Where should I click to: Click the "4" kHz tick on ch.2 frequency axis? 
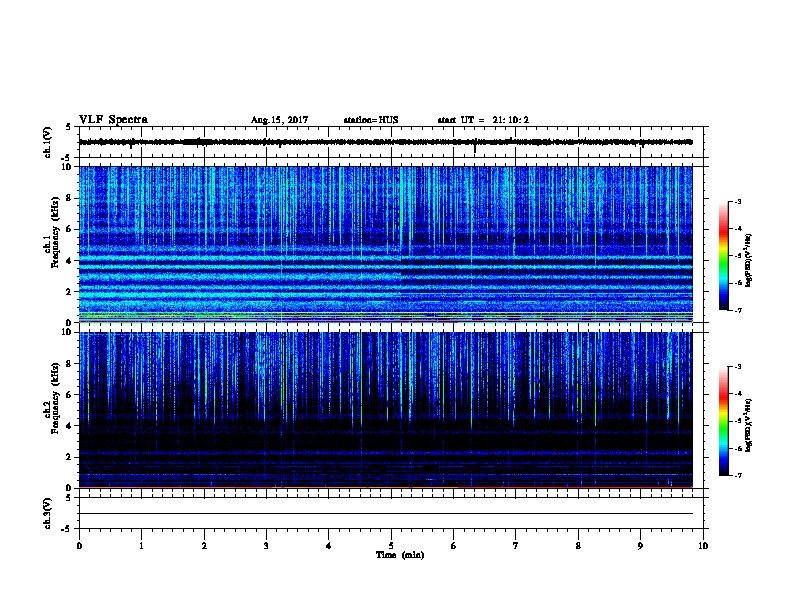click(x=69, y=426)
